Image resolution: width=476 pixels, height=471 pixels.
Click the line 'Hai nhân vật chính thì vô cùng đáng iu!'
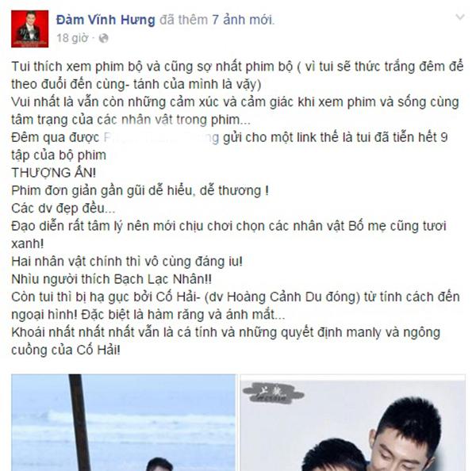(127, 262)
